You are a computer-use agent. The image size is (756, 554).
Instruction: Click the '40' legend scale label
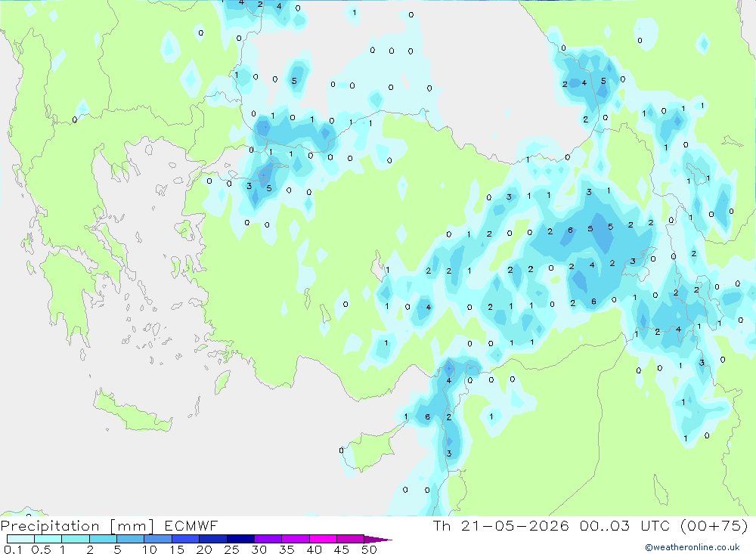(x=314, y=549)
